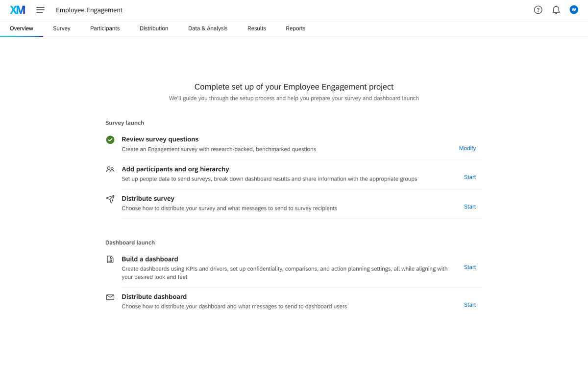Switch to the Overview tab
The height and width of the screenshot is (368, 588).
tap(22, 28)
